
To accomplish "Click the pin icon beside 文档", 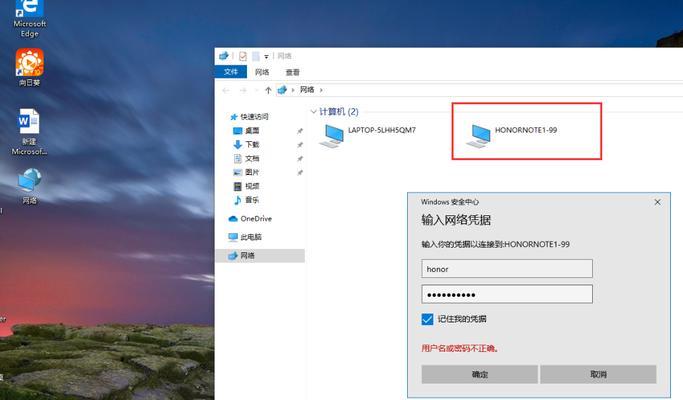I will coord(300,159).
